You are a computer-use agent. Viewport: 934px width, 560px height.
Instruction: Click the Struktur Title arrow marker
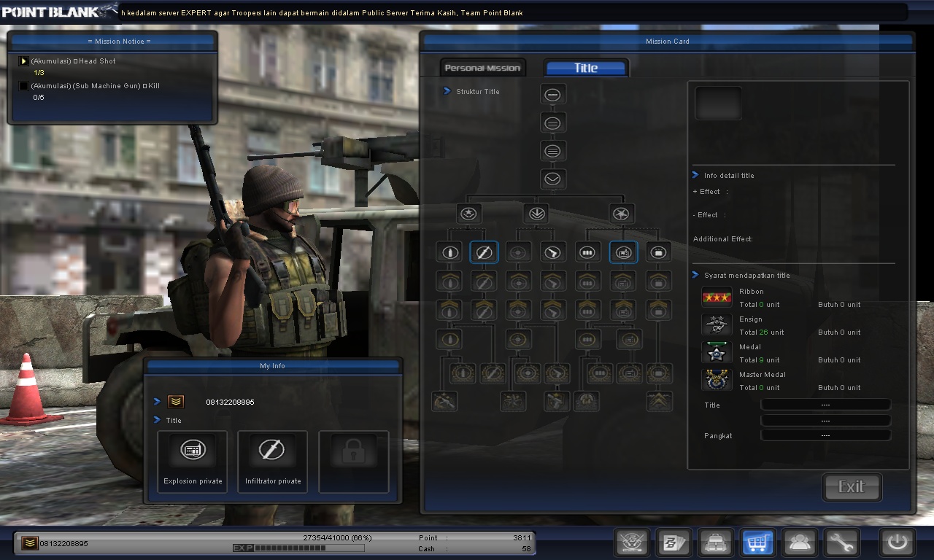(447, 91)
